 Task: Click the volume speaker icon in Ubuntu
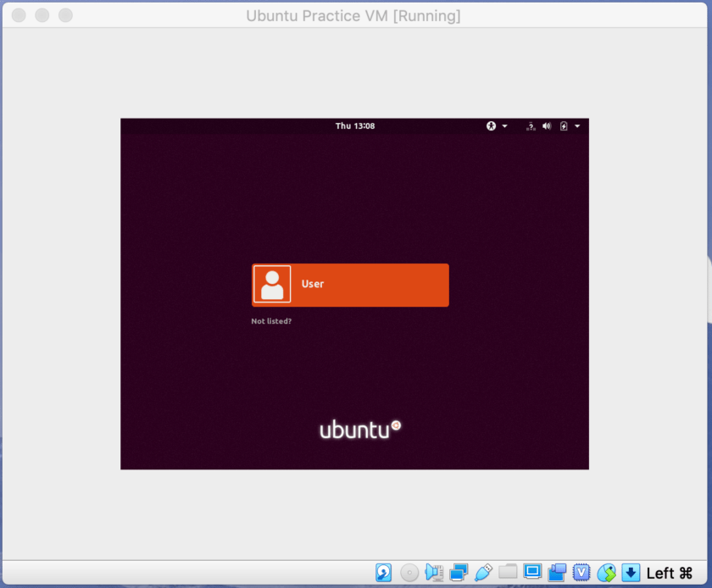pyautogui.click(x=547, y=125)
